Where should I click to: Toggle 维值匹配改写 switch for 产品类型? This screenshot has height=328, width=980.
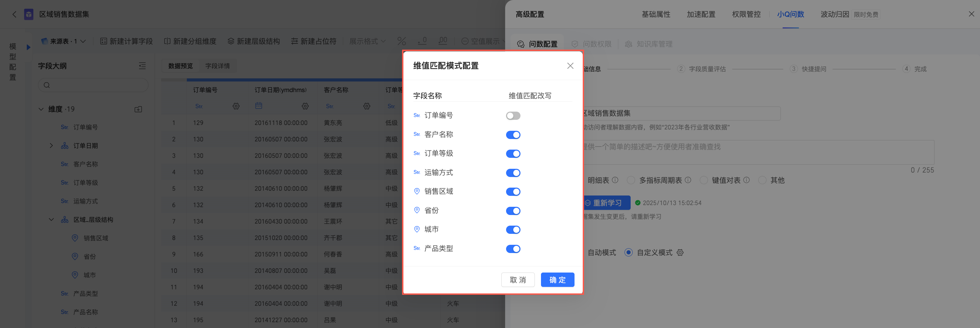[513, 249]
